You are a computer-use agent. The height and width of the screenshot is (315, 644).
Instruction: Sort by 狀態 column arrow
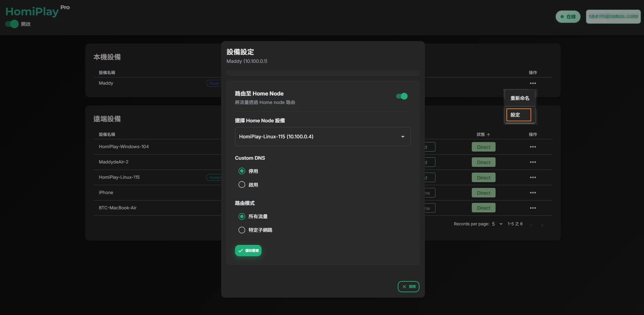pyautogui.click(x=488, y=135)
